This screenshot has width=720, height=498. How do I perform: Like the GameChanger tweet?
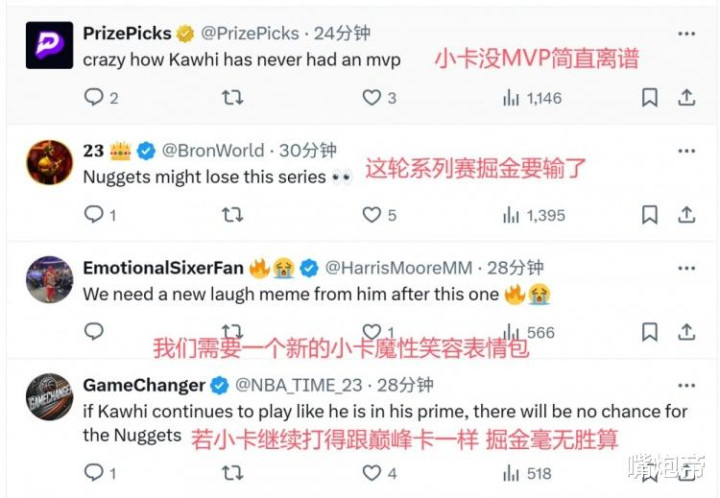click(x=371, y=473)
